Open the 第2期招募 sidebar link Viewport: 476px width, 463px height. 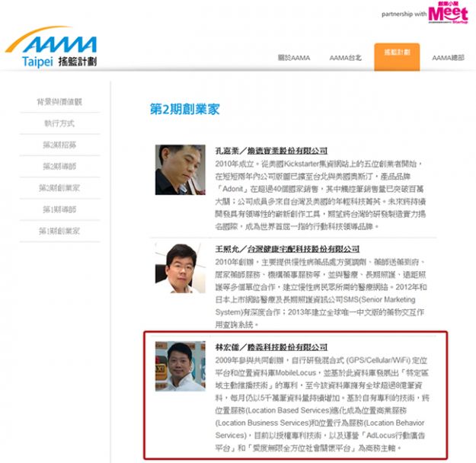tap(59, 145)
